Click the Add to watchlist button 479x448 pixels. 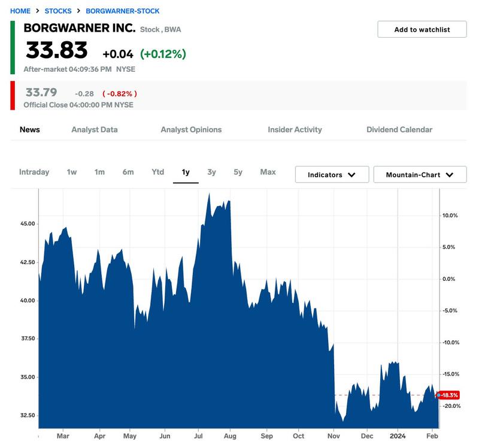pos(422,29)
